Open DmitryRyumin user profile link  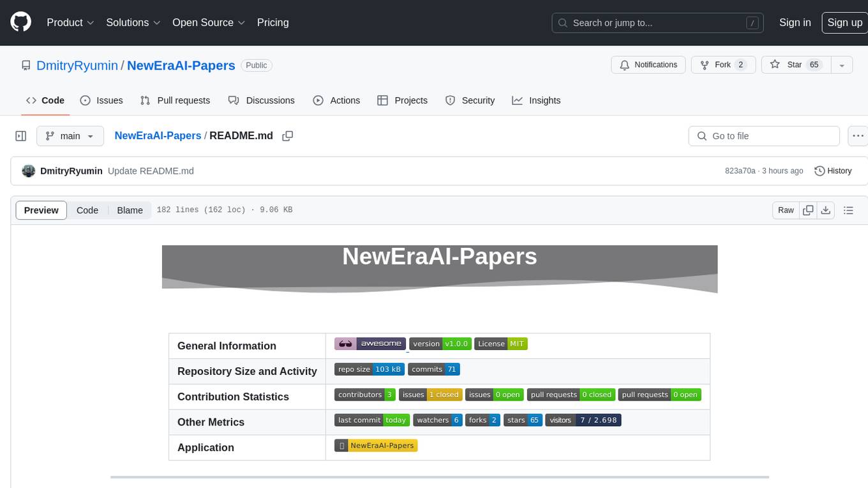tap(77, 65)
